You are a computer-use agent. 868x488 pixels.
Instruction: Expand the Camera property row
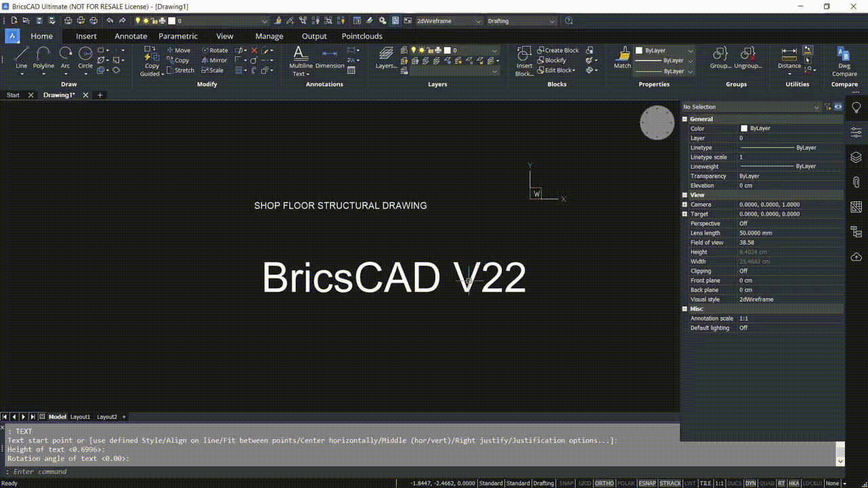[x=685, y=205]
